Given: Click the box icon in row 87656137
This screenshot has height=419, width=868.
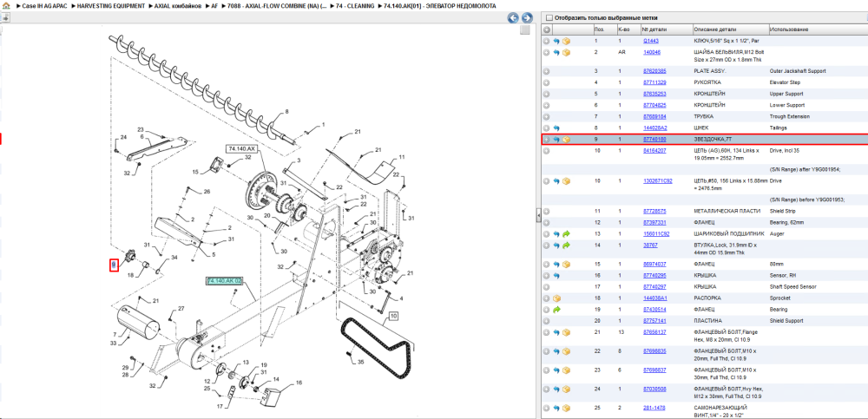Looking at the screenshot, I should pyautogui.click(x=566, y=332).
